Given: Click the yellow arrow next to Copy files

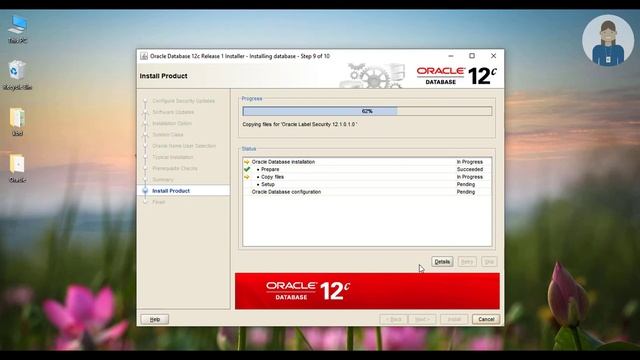Looking at the screenshot, I should coord(247,177).
